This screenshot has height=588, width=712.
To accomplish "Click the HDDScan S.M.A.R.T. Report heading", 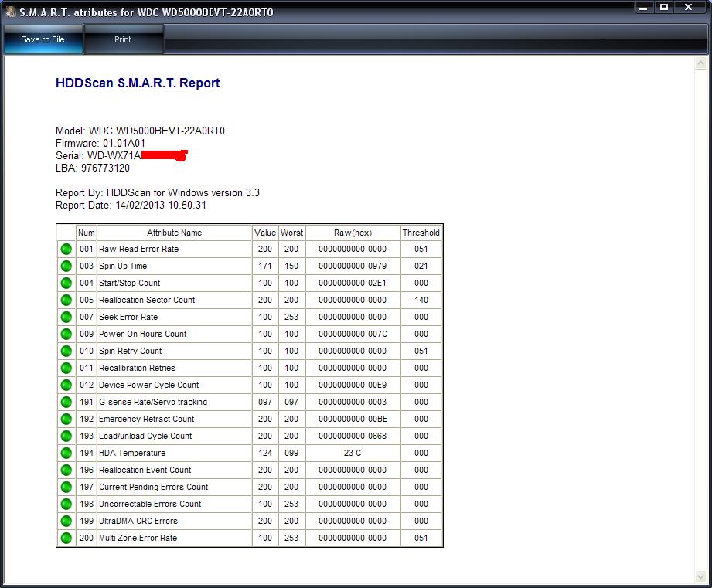I will (138, 83).
